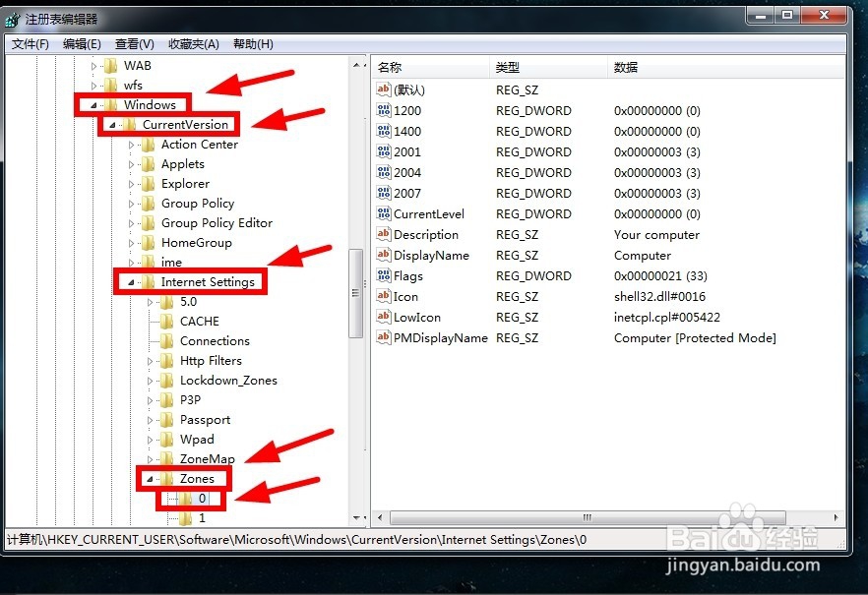Click the value pane scroll-left arrow
The image size is (868, 595).
tap(380, 518)
